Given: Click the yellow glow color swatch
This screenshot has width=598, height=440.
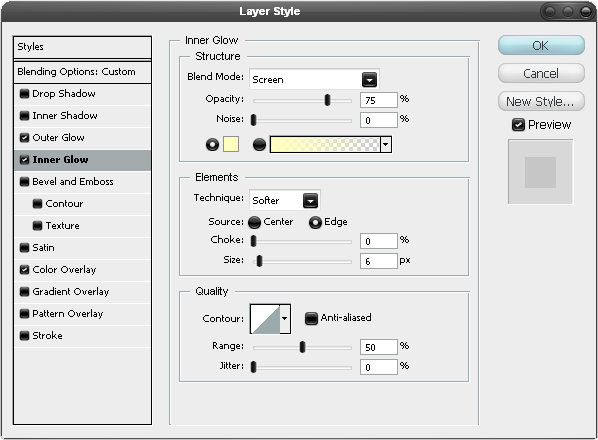Looking at the screenshot, I should click(x=231, y=144).
